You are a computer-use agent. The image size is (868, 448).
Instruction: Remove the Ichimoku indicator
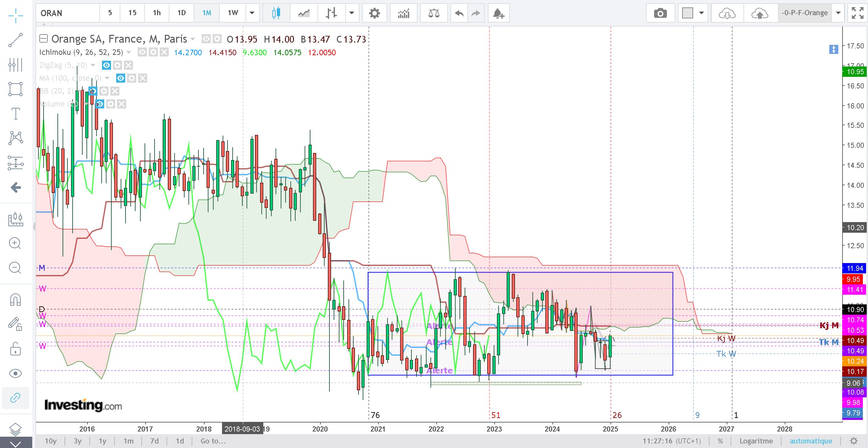164,52
